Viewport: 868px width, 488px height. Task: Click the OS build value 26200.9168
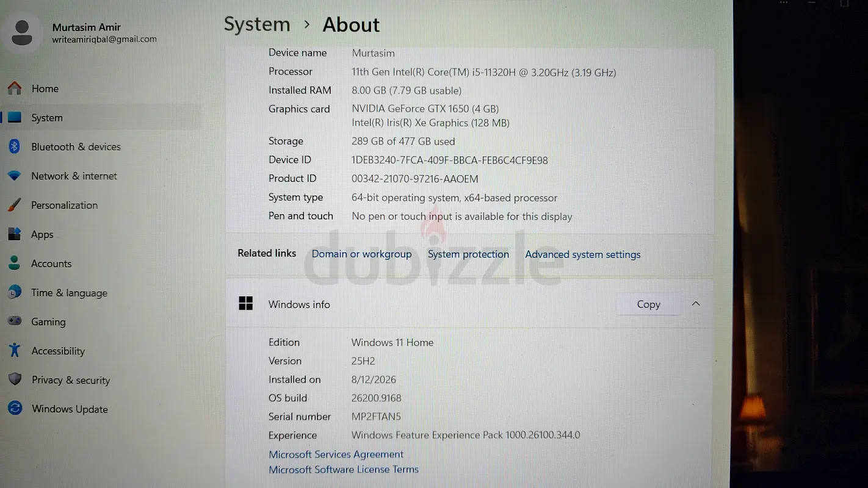click(x=377, y=398)
